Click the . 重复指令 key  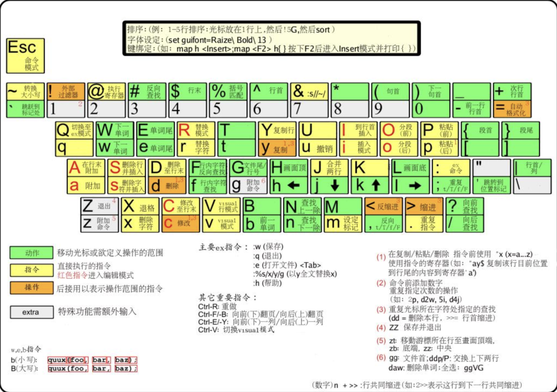[x=424, y=224]
